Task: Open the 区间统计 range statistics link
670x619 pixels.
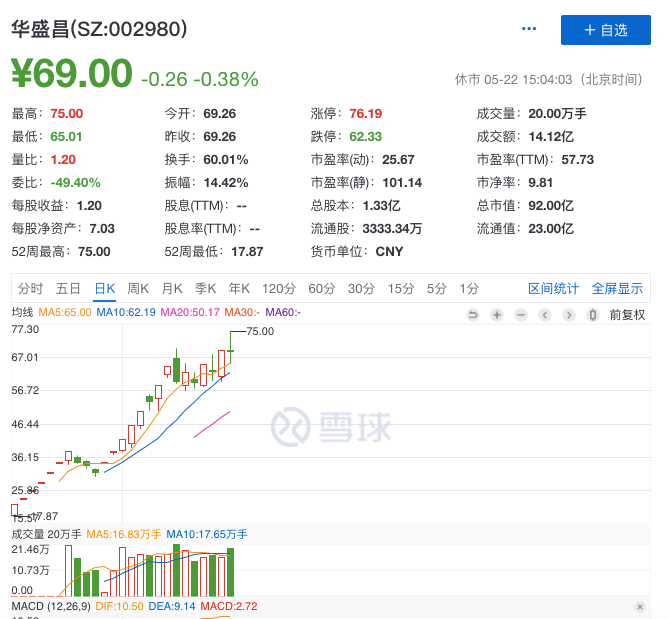Action: coord(553,289)
